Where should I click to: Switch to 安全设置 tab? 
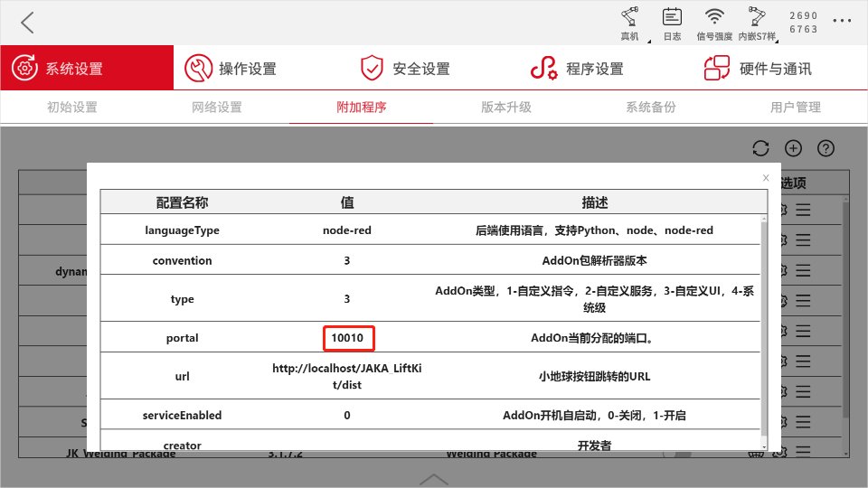click(x=405, y=68)
